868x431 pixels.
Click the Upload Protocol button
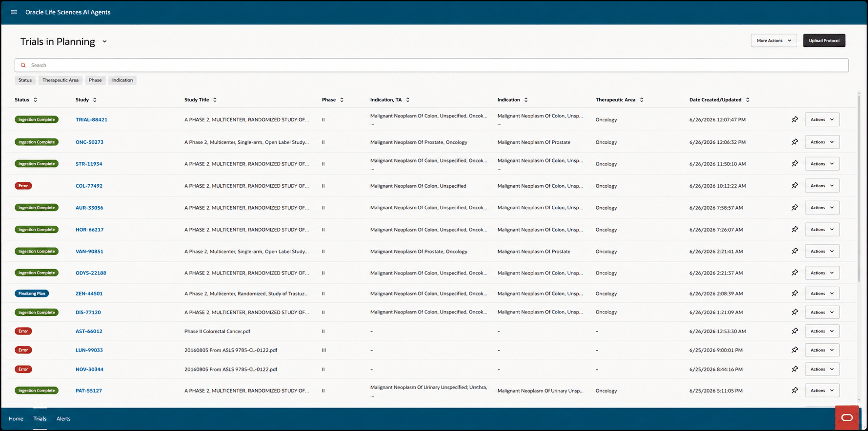click(x=824, y=40)
